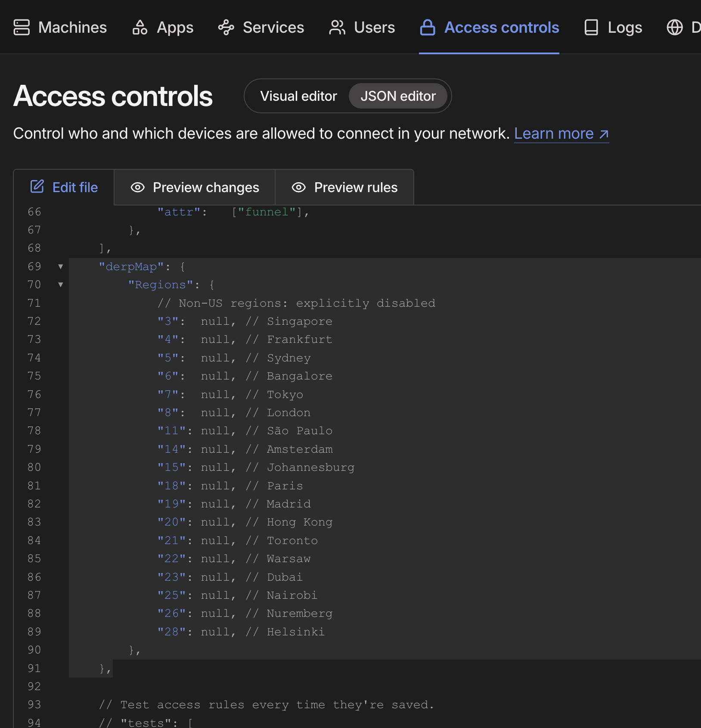Image resolution: width=701 pixels, height=728 pixels.
Task: Click the eye icon for Preview changes
Action: coord(138,187)
